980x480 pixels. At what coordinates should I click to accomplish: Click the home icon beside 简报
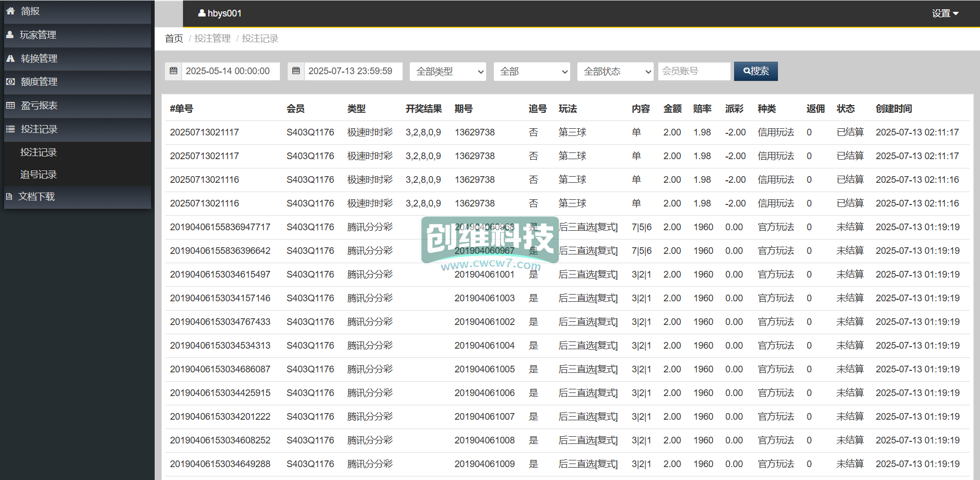point(10,11)
